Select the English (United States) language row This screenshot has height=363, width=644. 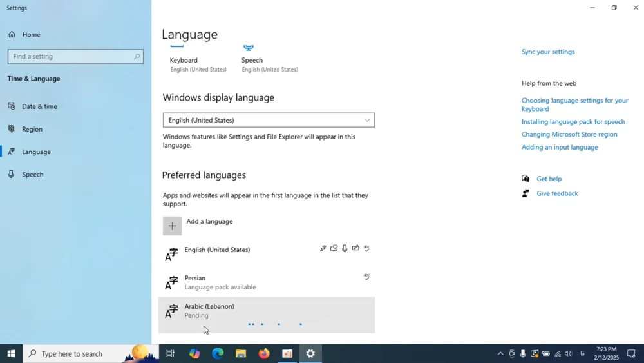[267, 253]
